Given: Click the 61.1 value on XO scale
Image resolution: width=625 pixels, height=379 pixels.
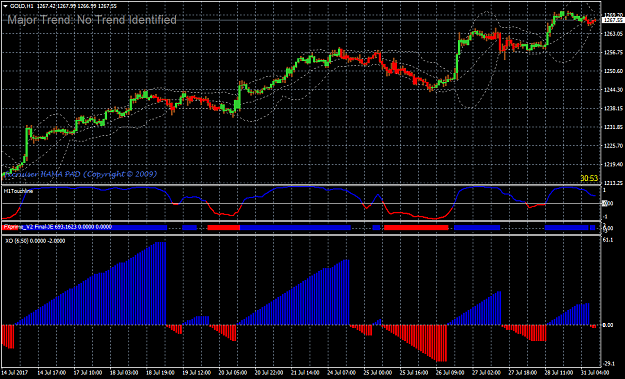Looking at the screenshot, I should click(608, 240).
